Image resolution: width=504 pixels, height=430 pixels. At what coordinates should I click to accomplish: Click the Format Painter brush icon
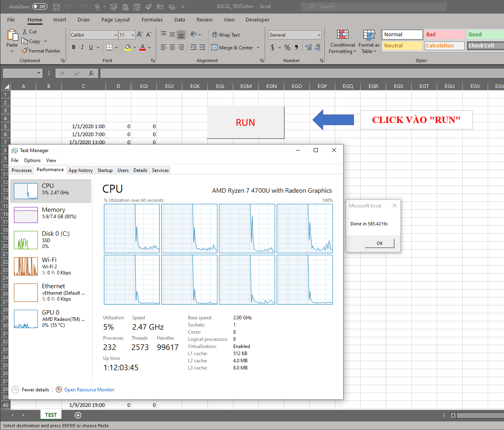pyautogui.click(x=25, y=51)
